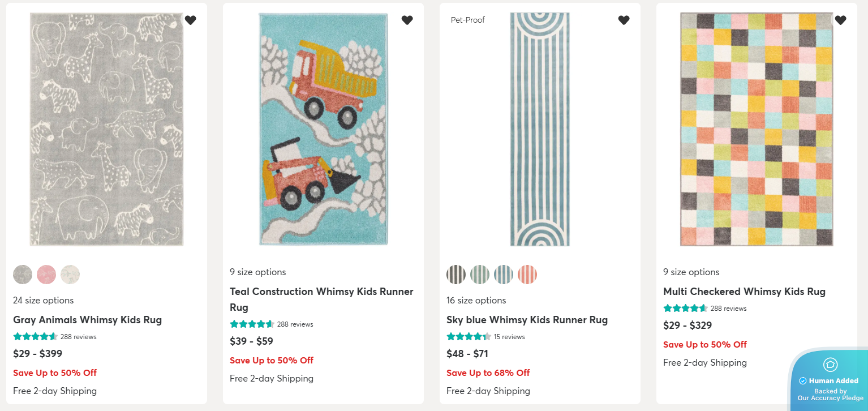868x411 pixels.
Task: Select the pink swatch for the Gray Animals rug
Action: pyautogui.click(x=46, y=274)
